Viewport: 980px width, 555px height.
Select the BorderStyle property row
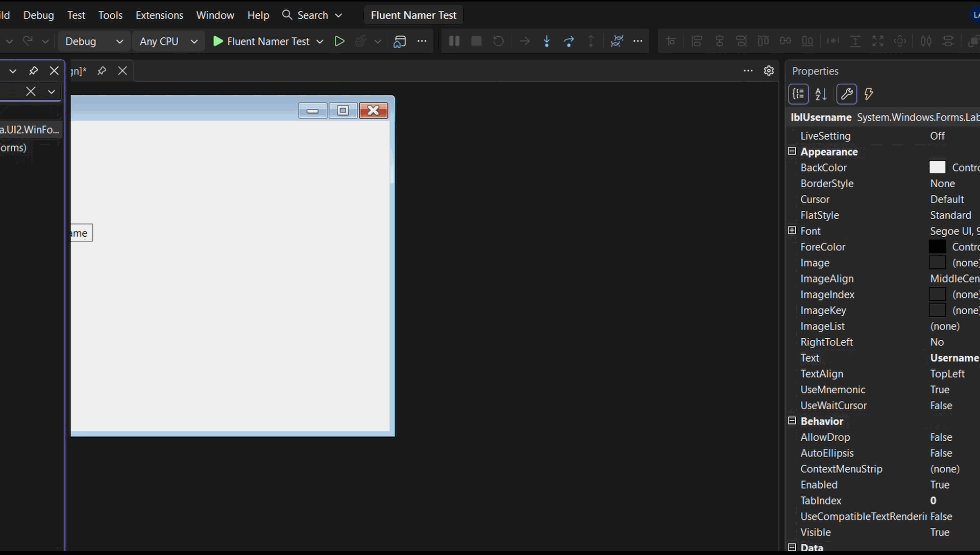click(884, 183)
